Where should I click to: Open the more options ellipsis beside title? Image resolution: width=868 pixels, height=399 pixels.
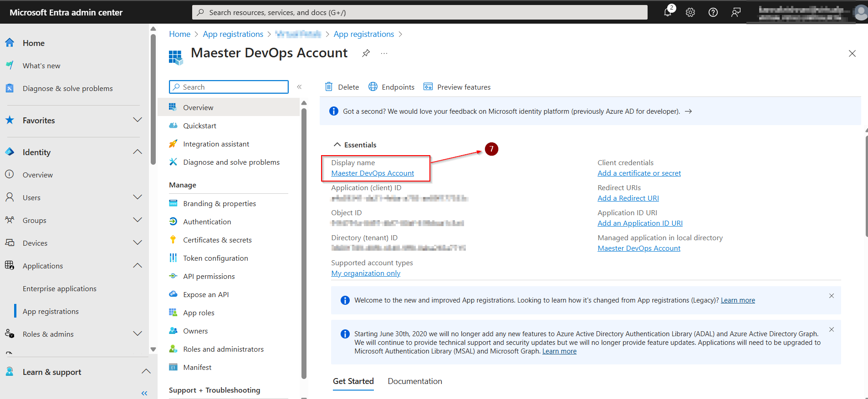point(384,53)
